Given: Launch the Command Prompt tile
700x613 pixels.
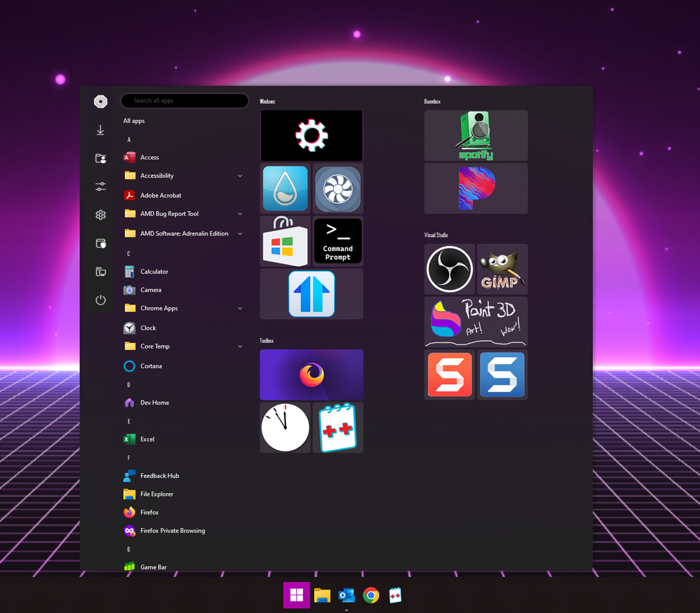Looking at the screenshot, I should pos(338,241).
